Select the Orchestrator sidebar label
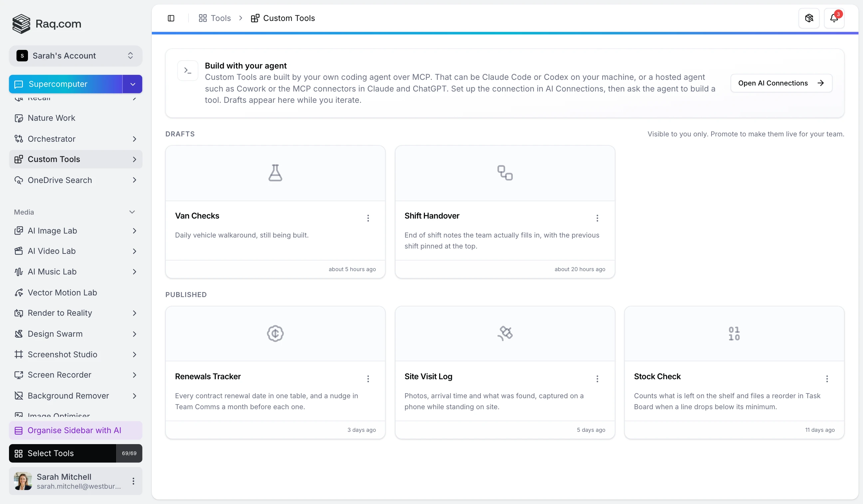 coord(51,139)
